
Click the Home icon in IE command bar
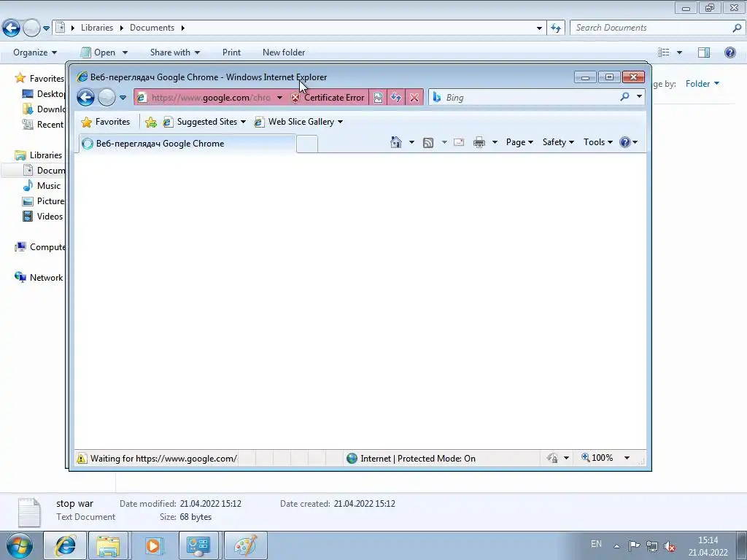396,142
